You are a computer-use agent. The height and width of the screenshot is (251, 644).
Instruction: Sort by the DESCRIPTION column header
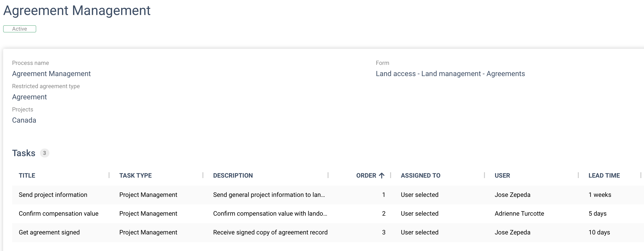233,175
